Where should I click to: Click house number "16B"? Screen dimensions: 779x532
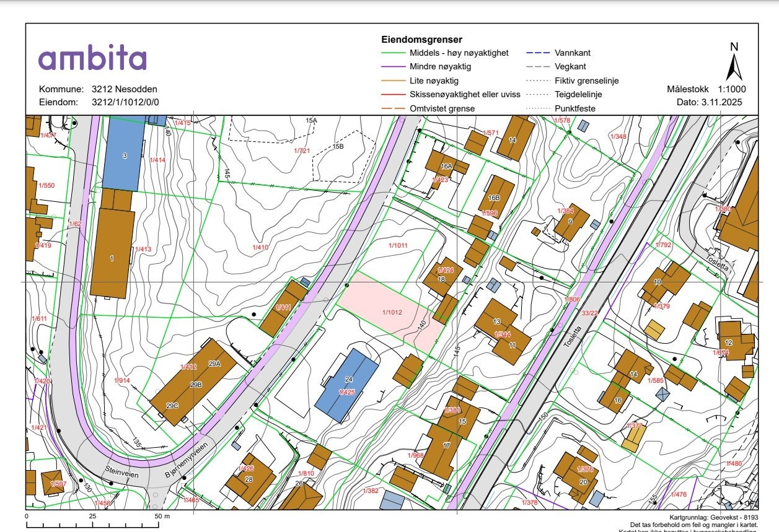494,198
